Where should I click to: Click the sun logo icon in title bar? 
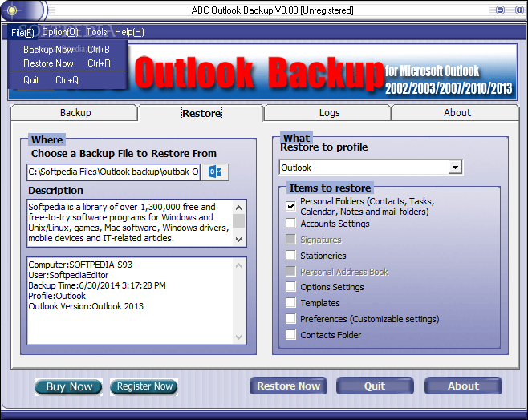(12, 10)
